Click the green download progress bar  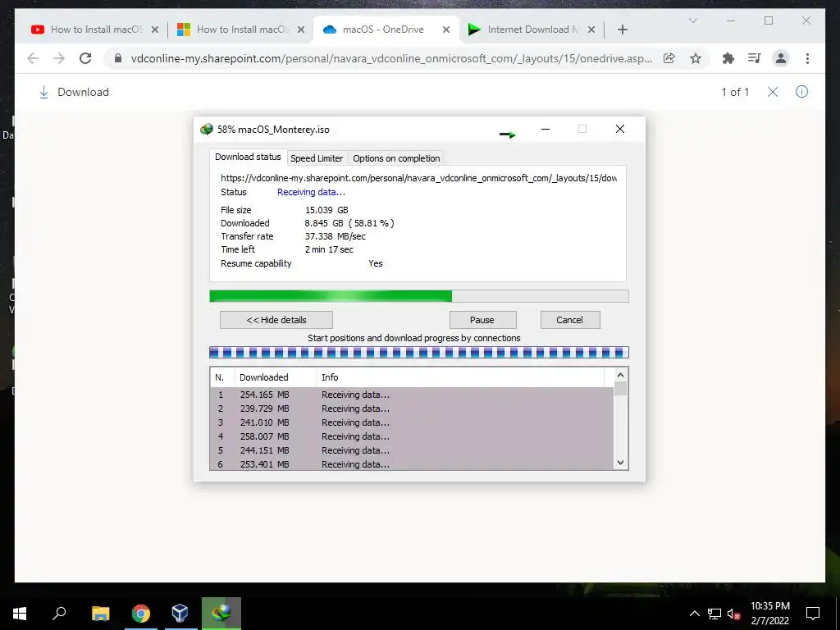418,296
